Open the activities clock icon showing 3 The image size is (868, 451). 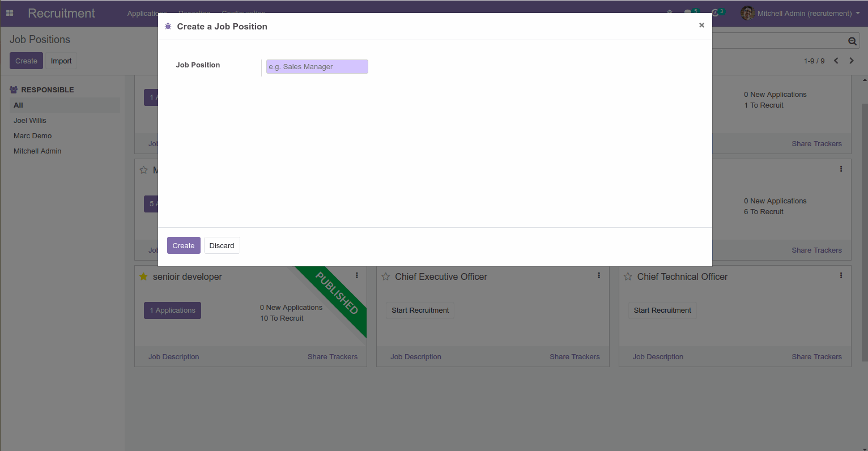point(714,11)
